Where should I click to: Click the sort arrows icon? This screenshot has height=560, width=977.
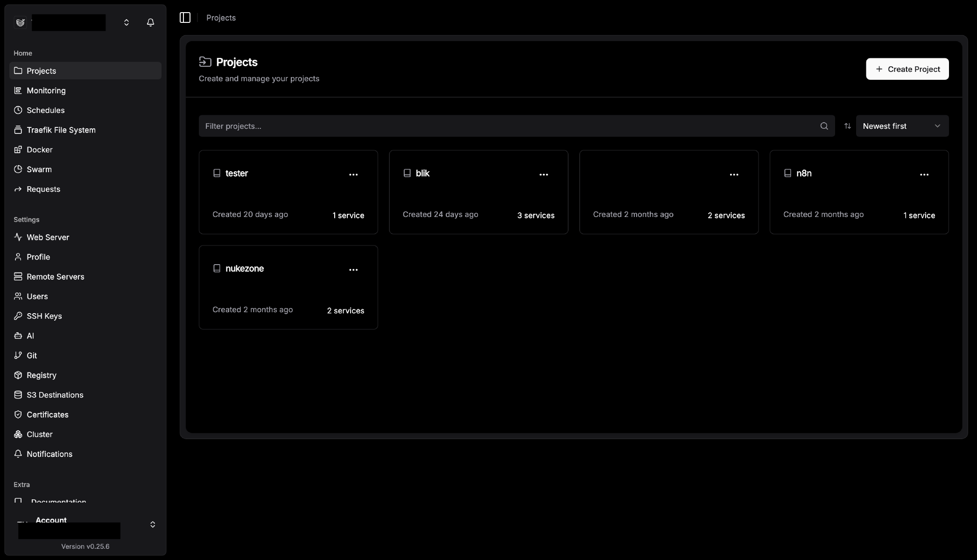tap(847, 126)
